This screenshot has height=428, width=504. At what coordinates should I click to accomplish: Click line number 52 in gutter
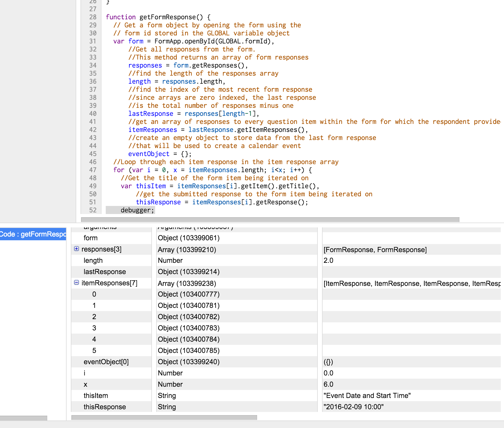tap(93, 210)
